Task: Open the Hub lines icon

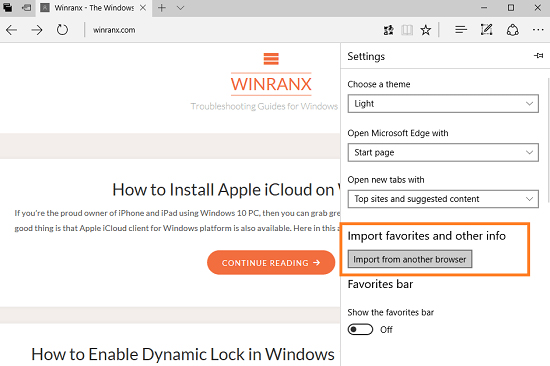Action: [x=461, y=30]
